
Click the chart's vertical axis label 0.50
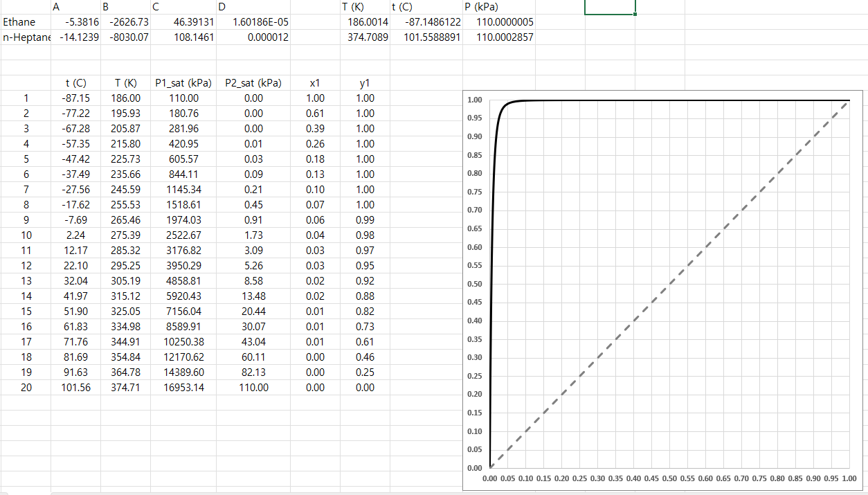474,284
